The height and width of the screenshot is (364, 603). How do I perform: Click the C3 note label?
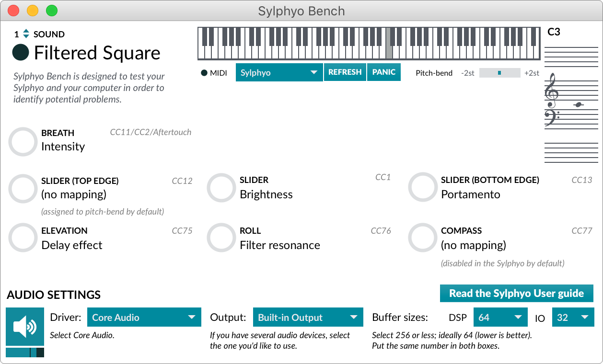pyautogui.click(x=554, y=32)
